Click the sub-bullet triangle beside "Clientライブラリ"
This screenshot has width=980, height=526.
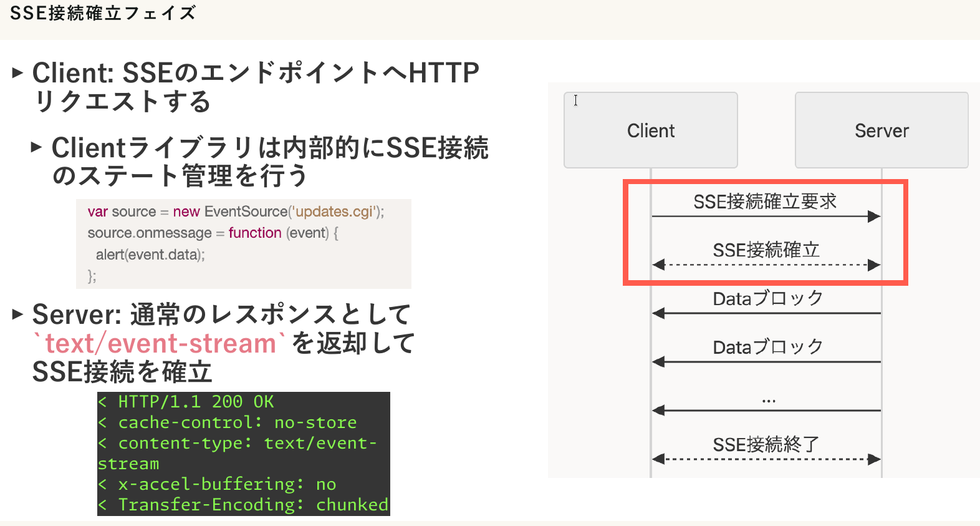pos(36,147)
